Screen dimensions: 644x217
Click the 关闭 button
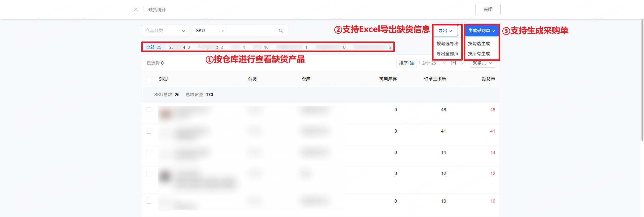click(488, 9)
